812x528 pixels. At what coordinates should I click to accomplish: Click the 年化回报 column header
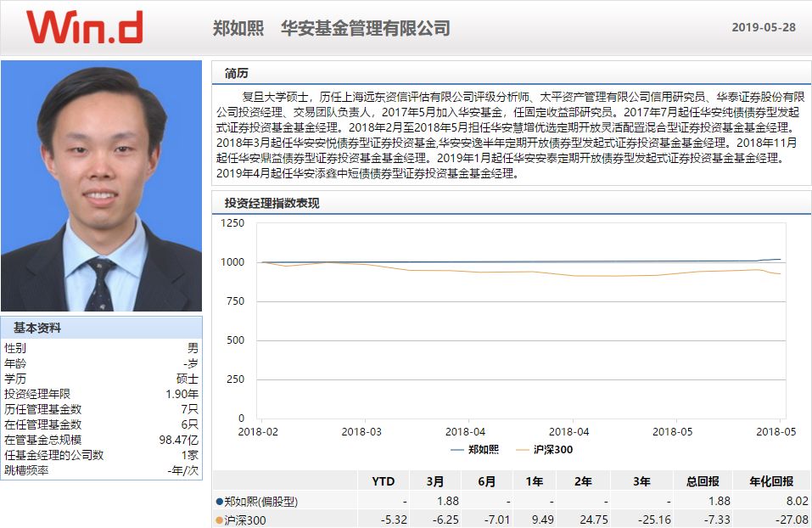tap(771, 481)
